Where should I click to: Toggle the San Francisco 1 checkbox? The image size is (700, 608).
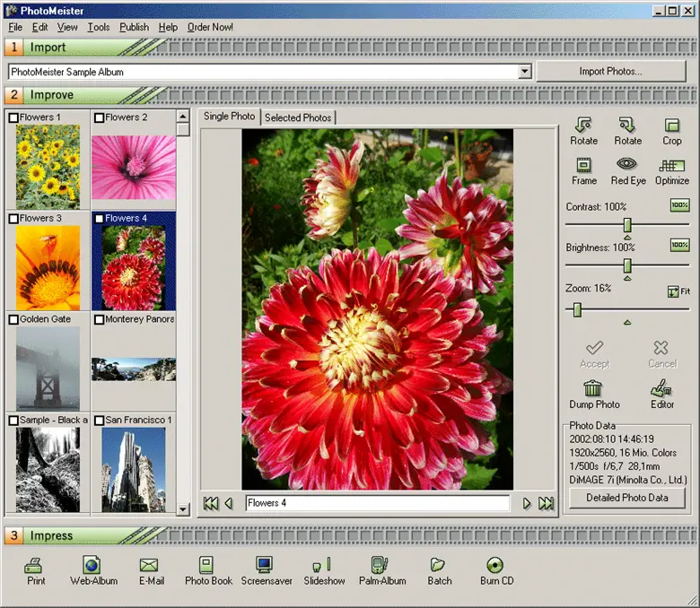coord(99,421)
